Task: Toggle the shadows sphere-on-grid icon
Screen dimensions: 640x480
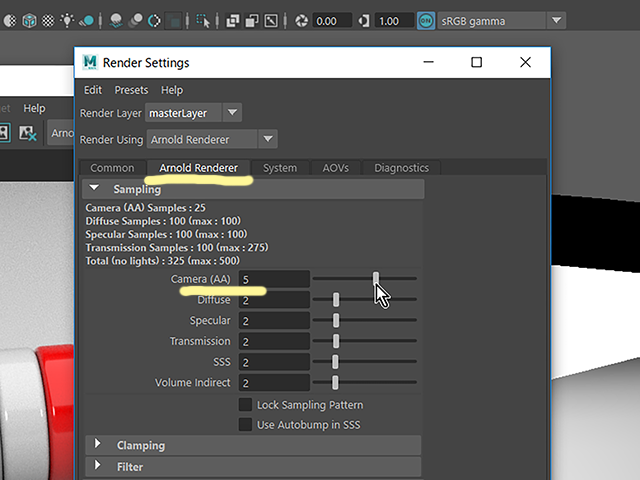Action: [116, 20]
